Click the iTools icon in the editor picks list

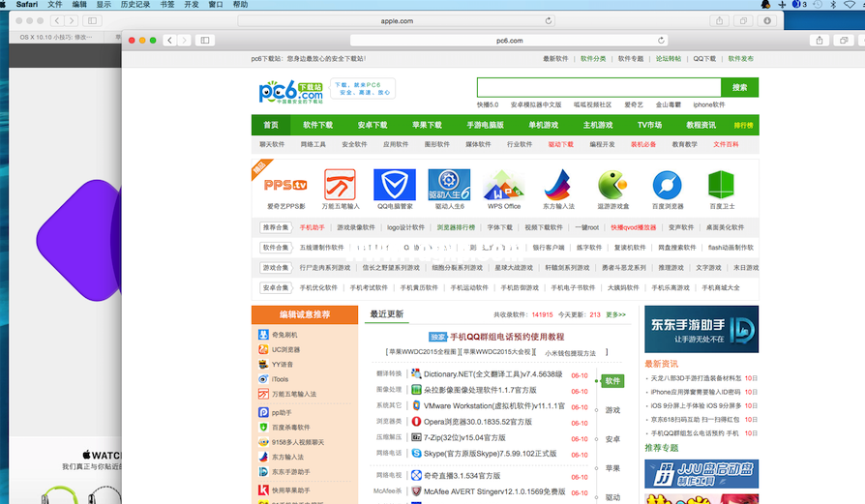(x=263, y=379)
